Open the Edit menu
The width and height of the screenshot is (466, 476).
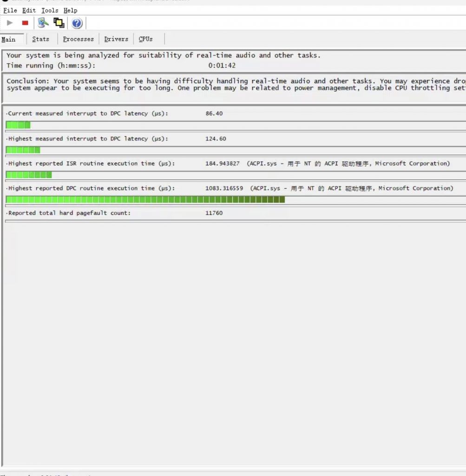(29, 10)
